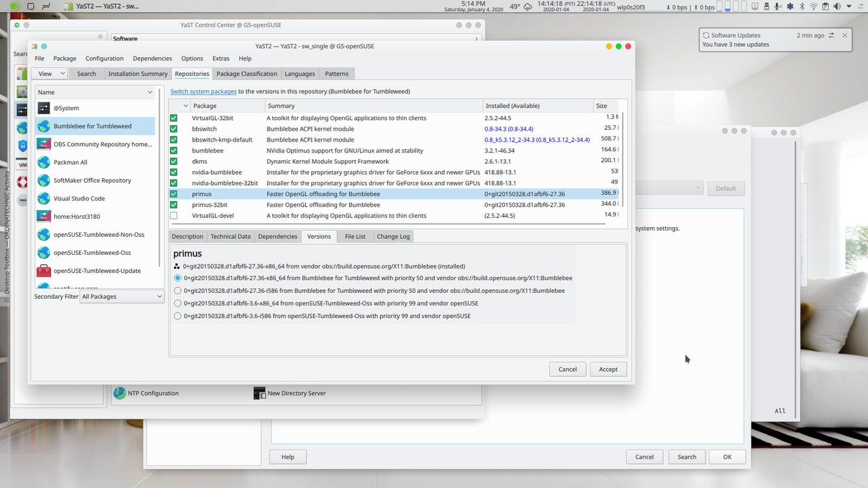Viewport: 868px width, 488px height.
Task: Expand the Name column dropdown arrow
Action: click(x=150, y=92)
